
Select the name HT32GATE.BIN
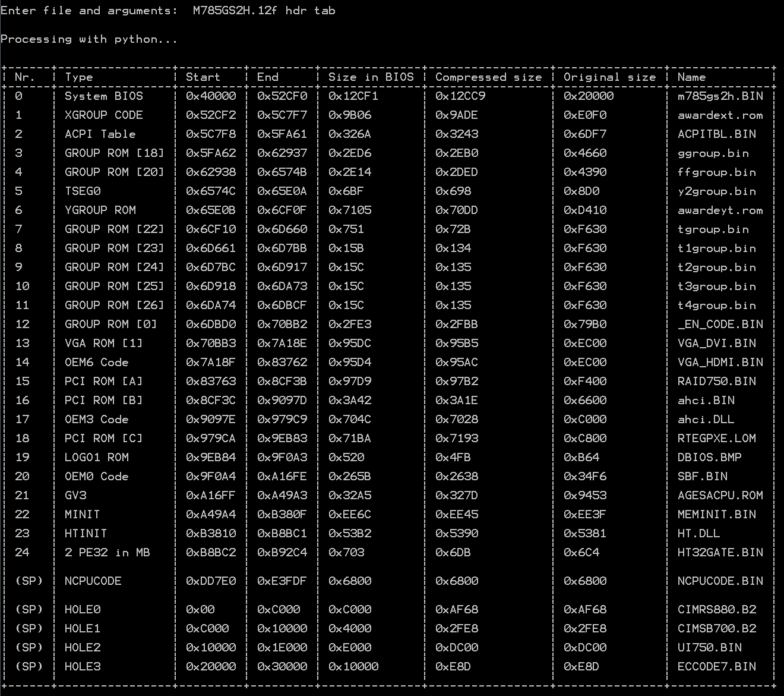tap(720, 552)
